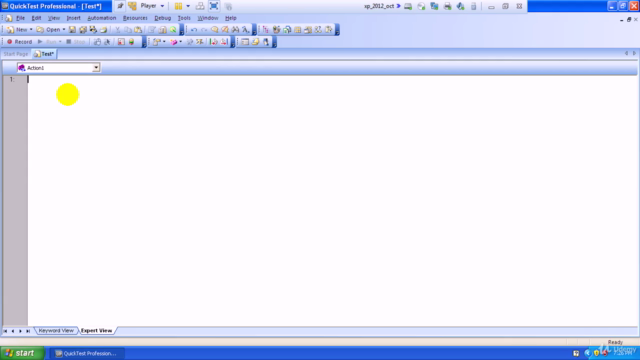640x360 pixels.
Task: Click the Copy icon in standard toolbar
Action: coord(128,29)
